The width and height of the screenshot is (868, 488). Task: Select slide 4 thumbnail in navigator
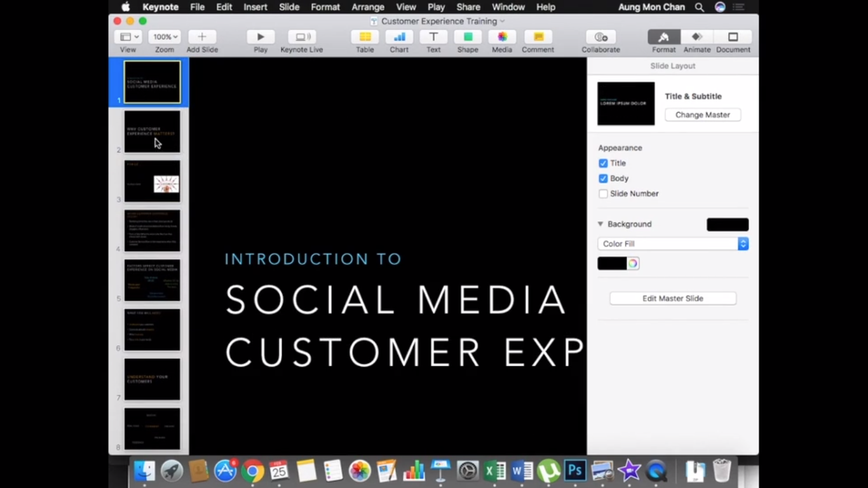click(152, 231)
